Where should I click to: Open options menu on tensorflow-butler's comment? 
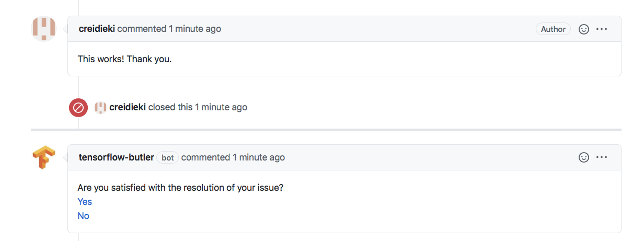tap(602, 157)
